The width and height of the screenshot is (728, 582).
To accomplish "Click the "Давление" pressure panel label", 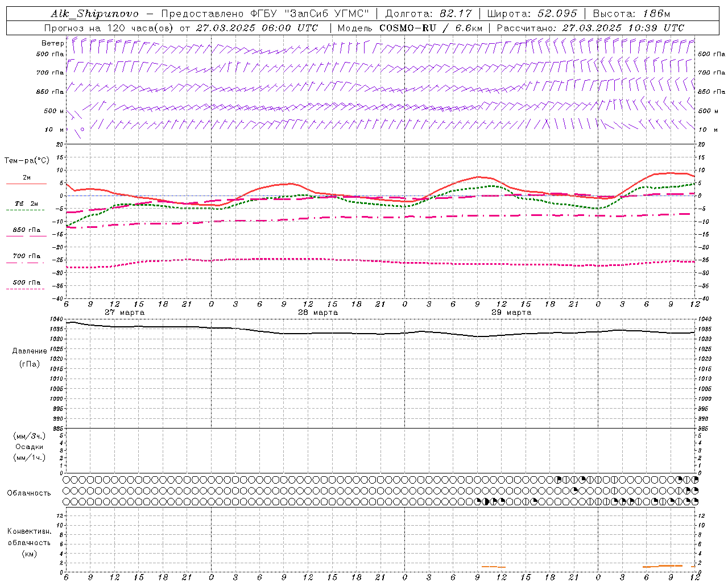I will [x=30, y=351].
